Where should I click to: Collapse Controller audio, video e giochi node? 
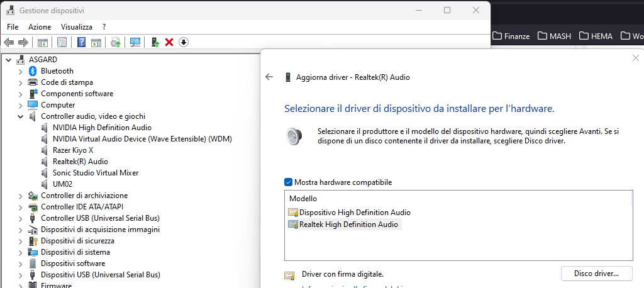pos(21,116)
